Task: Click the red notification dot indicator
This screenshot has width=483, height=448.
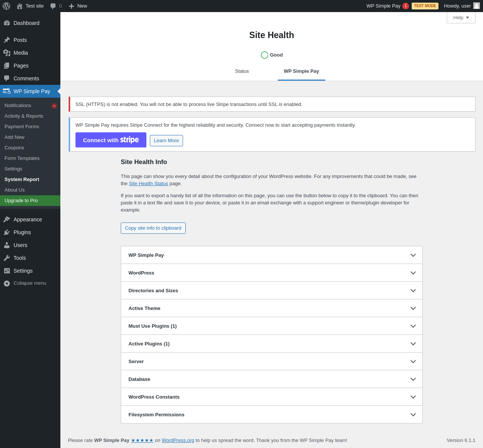Action: [x=54, y=106]
